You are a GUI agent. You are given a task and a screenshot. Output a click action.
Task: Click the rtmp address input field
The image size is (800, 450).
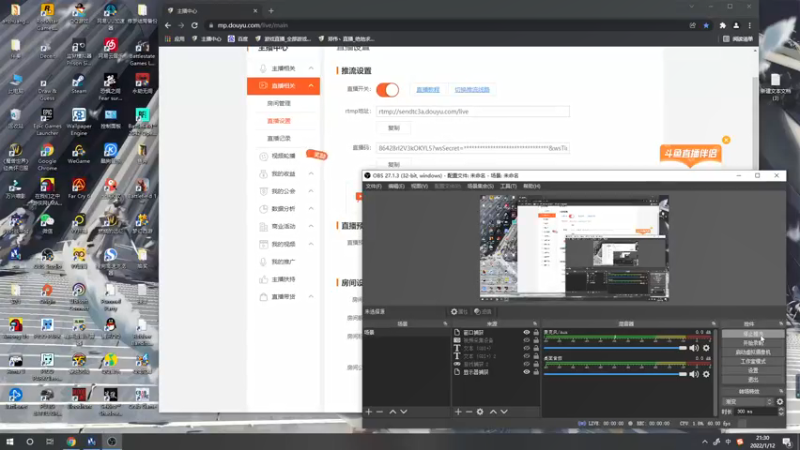click(x=472, y=111)
